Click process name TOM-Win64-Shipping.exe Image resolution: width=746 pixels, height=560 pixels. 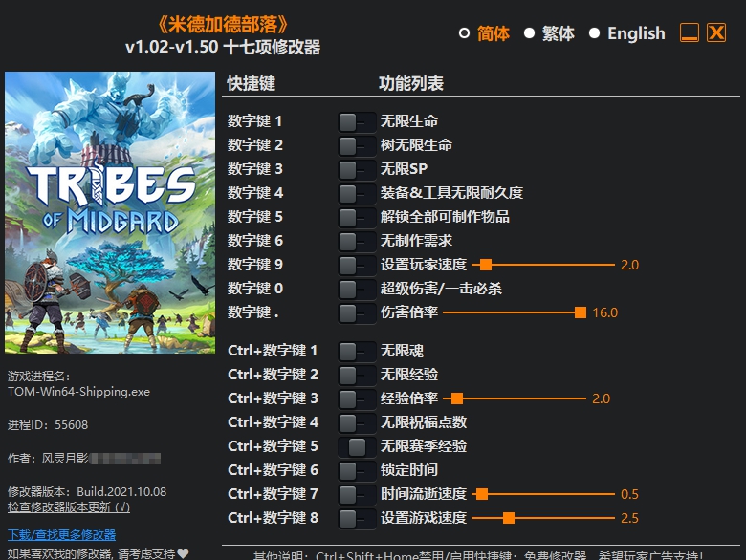point(79,392)
